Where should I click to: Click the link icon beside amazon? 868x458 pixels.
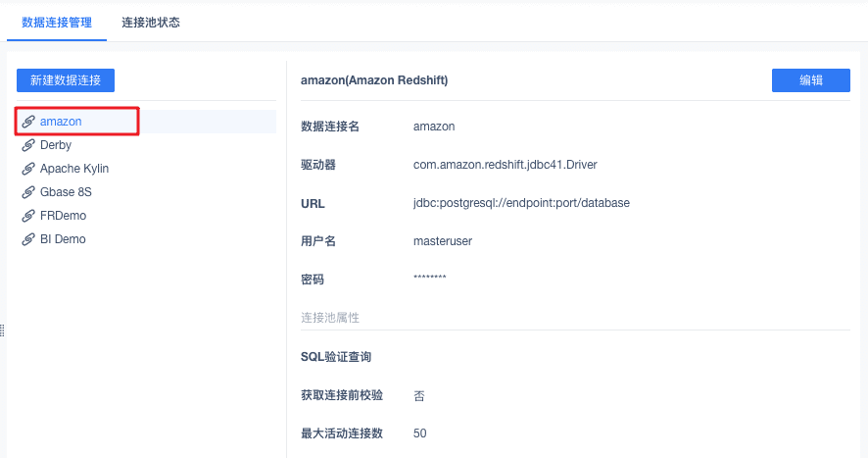click(28, 122)
